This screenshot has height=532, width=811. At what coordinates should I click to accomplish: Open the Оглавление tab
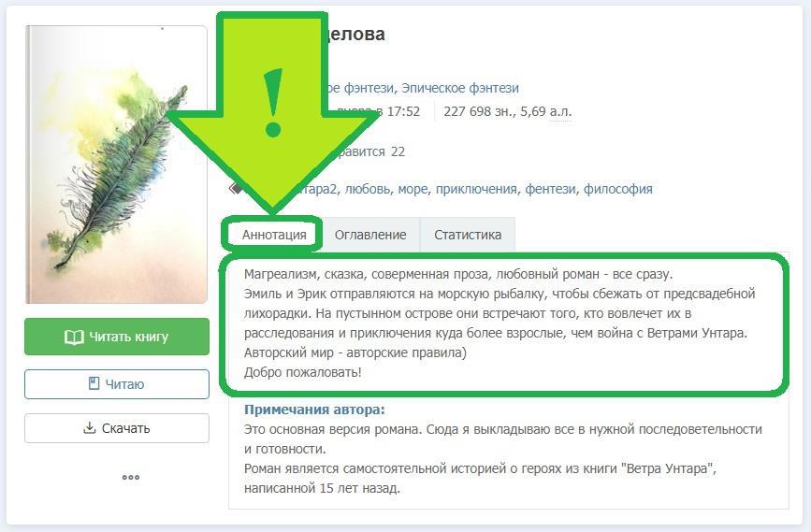(x=369, y=235)
